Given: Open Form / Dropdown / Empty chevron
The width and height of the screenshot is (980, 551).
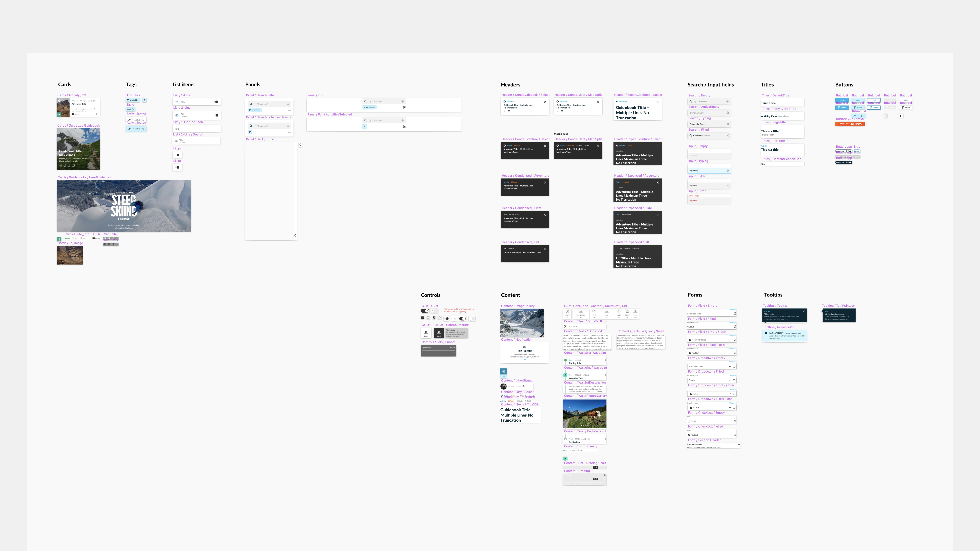Looking at the screenshot, I should click(x=730, y=367).
